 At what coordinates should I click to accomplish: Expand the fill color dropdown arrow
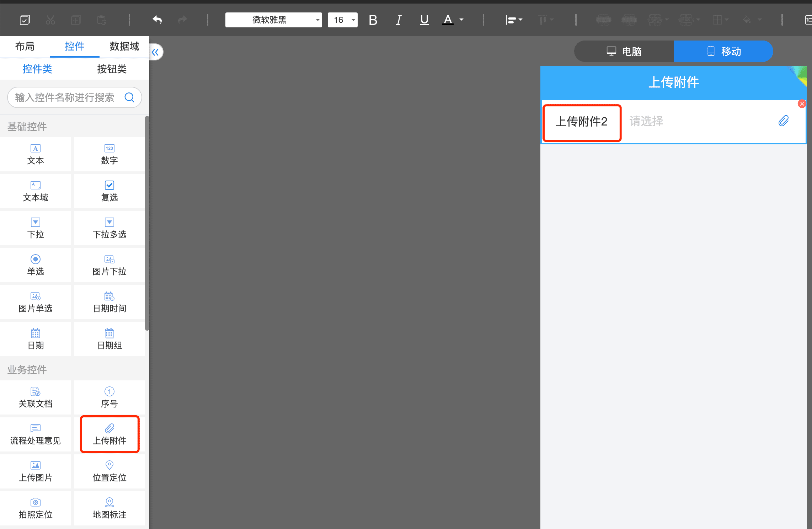coord(760,20)
